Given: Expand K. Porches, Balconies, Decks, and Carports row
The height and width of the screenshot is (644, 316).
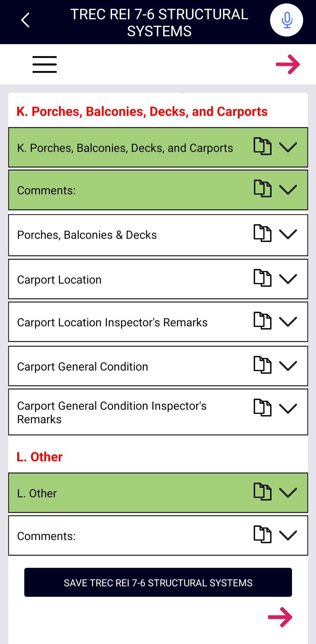Looking at the screenshot, I should click(x=288, y=147).
